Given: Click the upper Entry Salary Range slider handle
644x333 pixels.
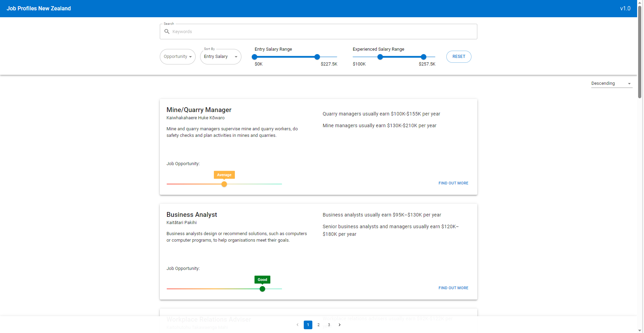Looking at the screenshot, I should coord(317,57).
